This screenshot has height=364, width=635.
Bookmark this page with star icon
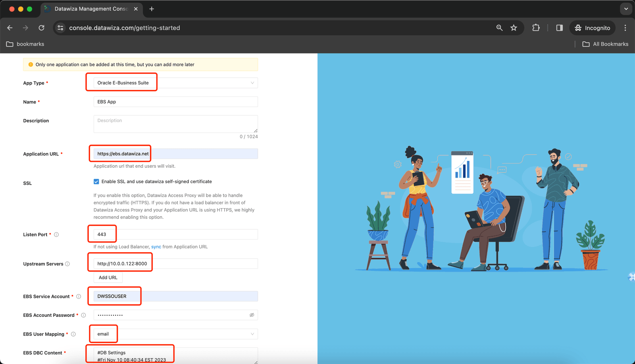pyautogui.click(x=514, y=28)
